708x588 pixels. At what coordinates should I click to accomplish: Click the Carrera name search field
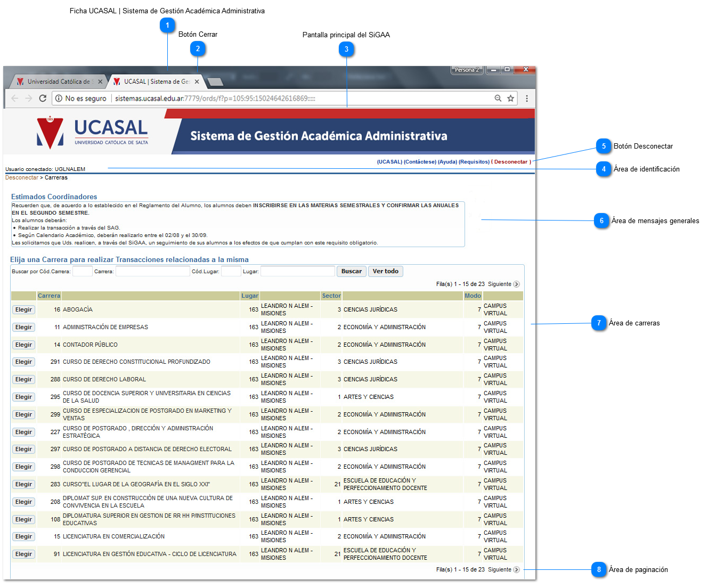152,271
